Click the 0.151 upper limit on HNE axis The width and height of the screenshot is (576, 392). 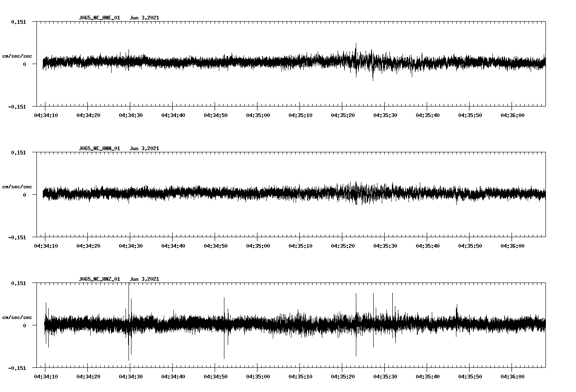click(x=18, y=22)
